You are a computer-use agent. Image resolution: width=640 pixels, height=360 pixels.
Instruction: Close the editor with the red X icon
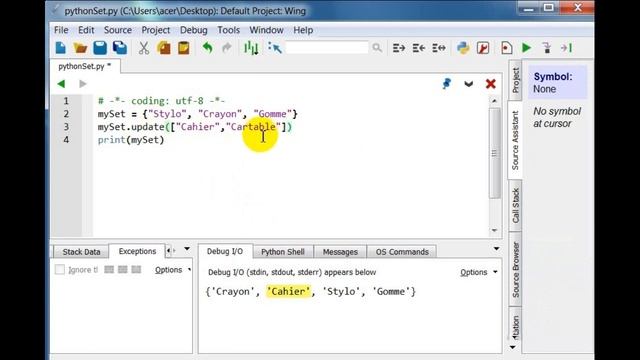pyautogui.click(x=491, y=84)
